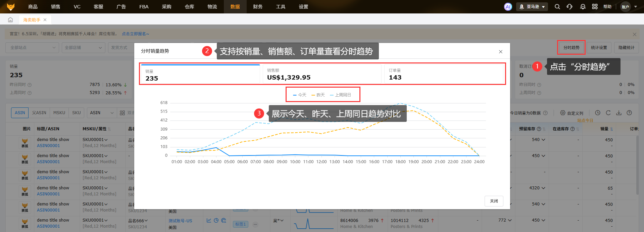Click the grid layout icon beside the ASIN dropdown
Viewport: 644px width, 232px height.
pos(122,113)
